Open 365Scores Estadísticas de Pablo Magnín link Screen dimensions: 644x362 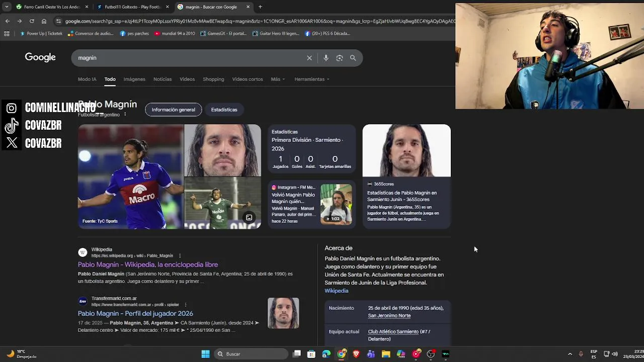(402, 196)
